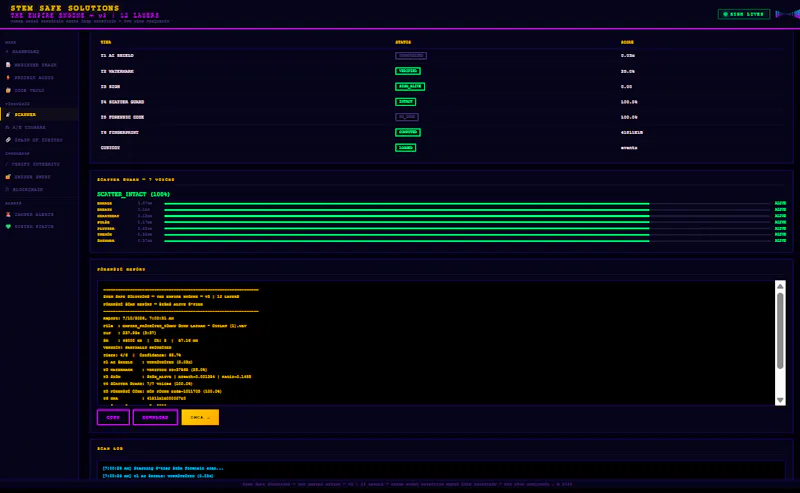Click the Scatter Guard score 100.0%
This screenshot has width=800, height=493.
(629, 102)
